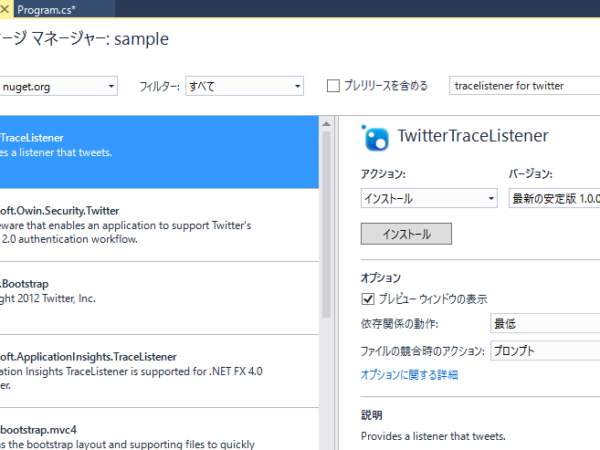
Task: Open the バージョン 最新の安定版 dropdown
Action: point(554,198)
